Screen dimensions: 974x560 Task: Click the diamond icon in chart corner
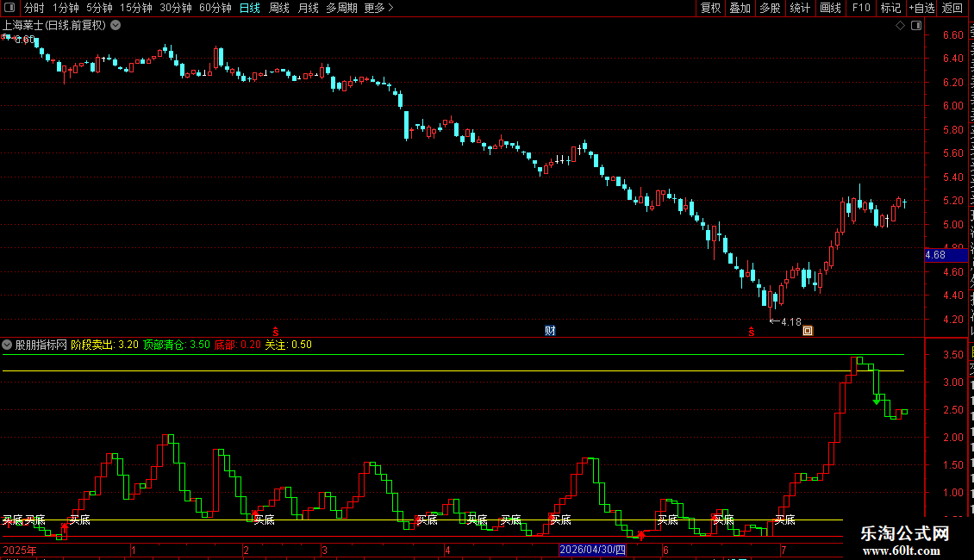click(900, 26)
